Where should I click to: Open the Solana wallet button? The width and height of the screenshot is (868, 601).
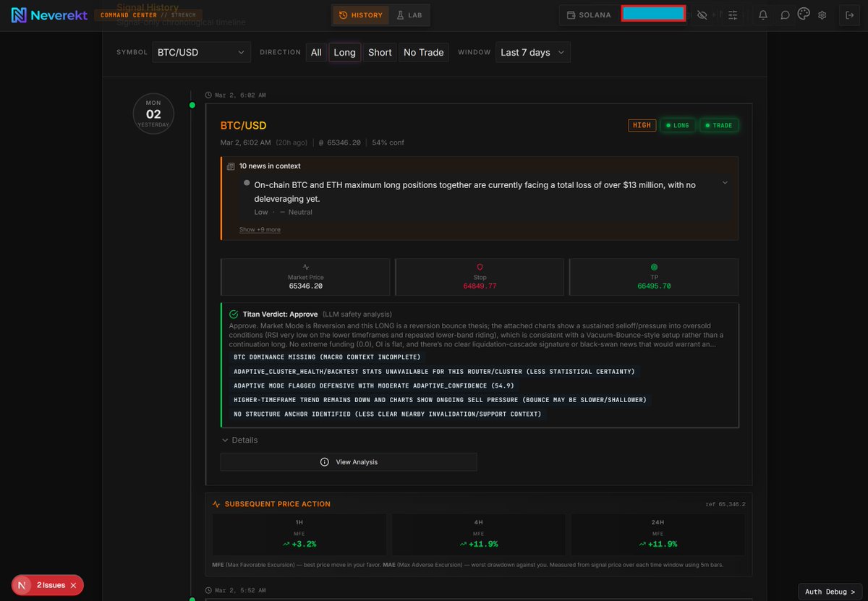(589, 14)
